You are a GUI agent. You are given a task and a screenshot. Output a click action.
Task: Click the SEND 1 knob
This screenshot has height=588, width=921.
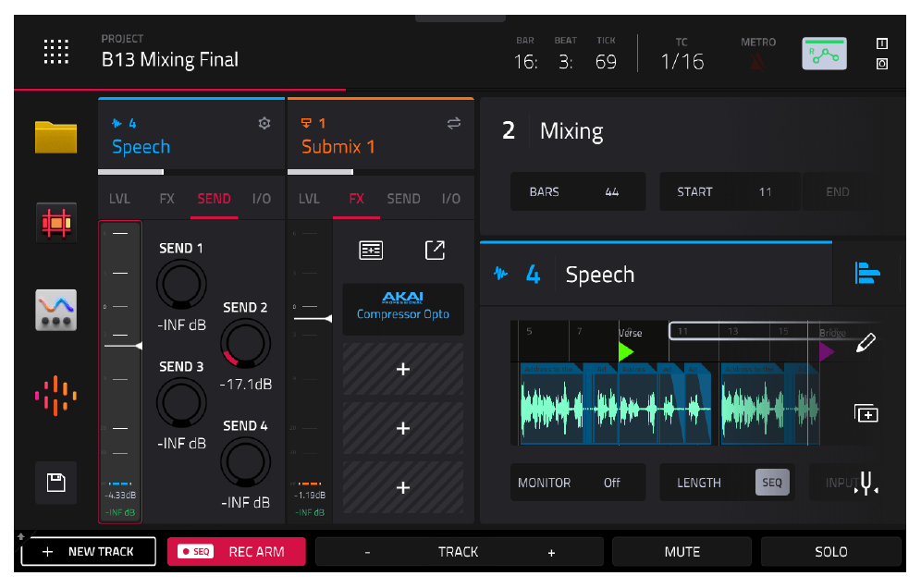point(181,285)
